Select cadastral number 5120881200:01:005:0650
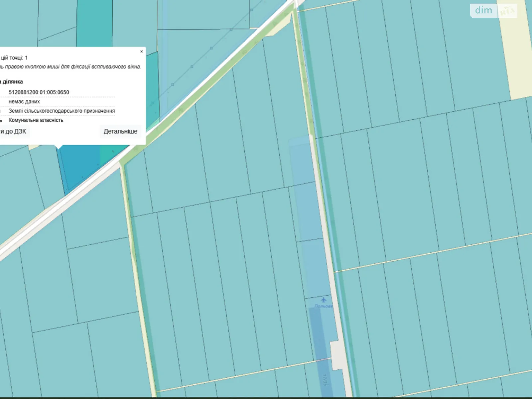 click(x=39, y=92)
